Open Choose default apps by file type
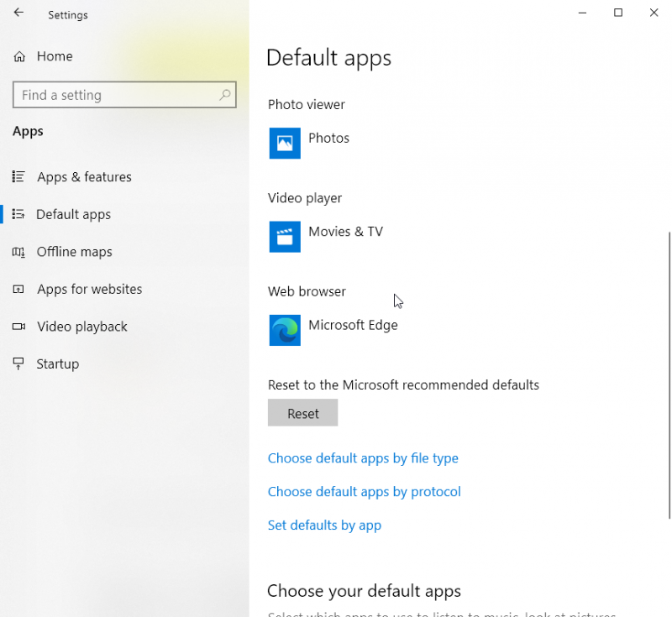Image resolution: width=672 pixels, height=617 pixels. click(363, 458)
